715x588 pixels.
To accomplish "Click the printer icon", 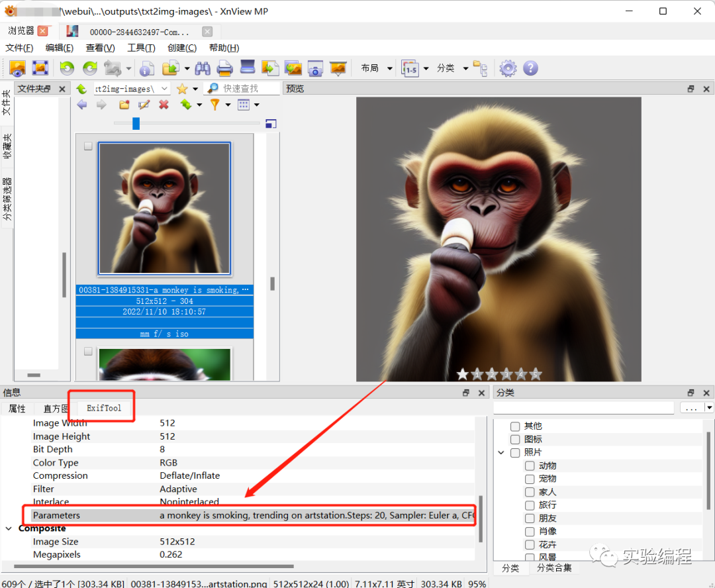I will (x=225, y=68).
